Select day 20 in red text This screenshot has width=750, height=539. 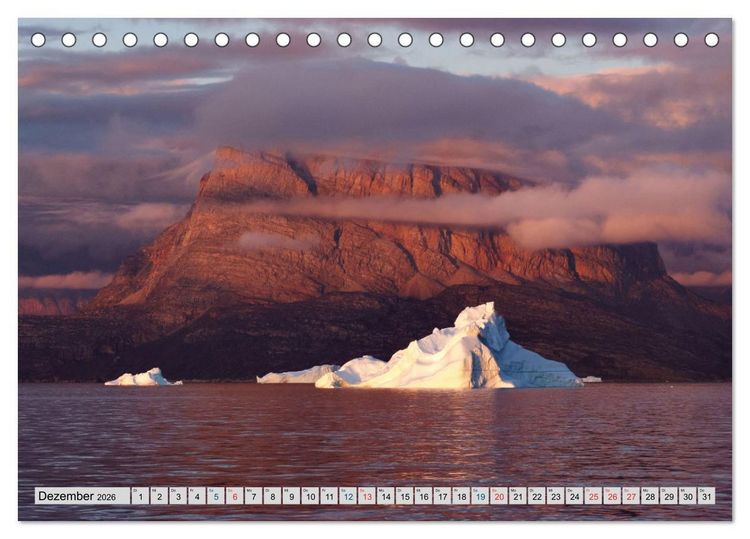pyautogui.click(x=499, y=496)
